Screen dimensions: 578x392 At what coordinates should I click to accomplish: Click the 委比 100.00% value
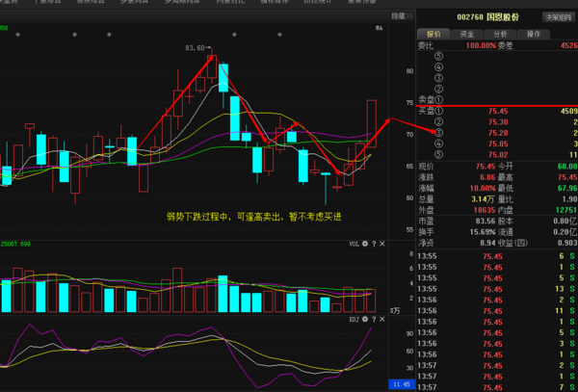point(481,45)
